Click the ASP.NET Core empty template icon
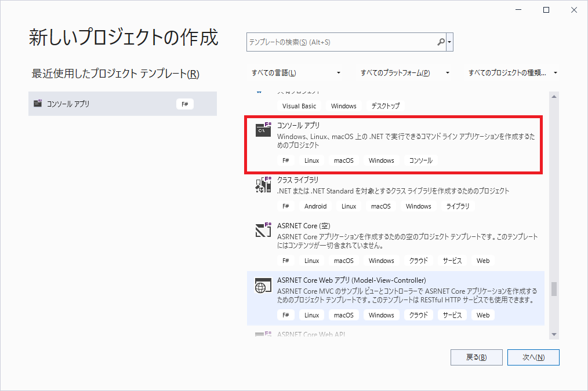This screenshot has width=588, height=391. 263,229
